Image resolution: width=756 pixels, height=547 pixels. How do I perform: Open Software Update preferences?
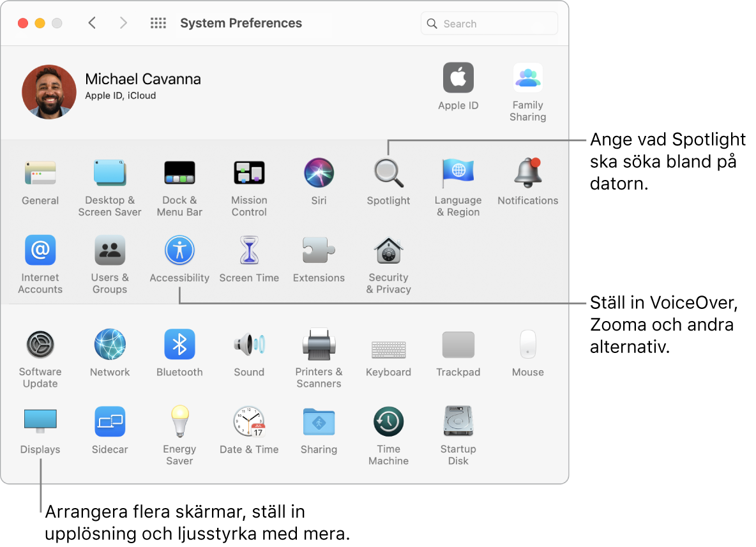tap(40, 345)
